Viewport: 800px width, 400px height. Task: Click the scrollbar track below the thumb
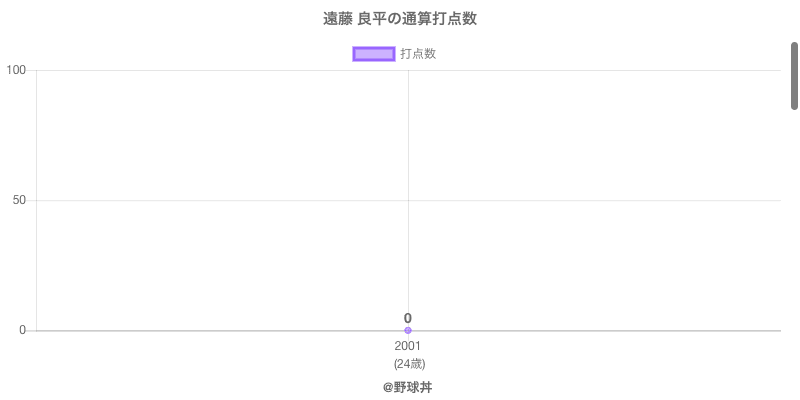[x=795, y=250]
